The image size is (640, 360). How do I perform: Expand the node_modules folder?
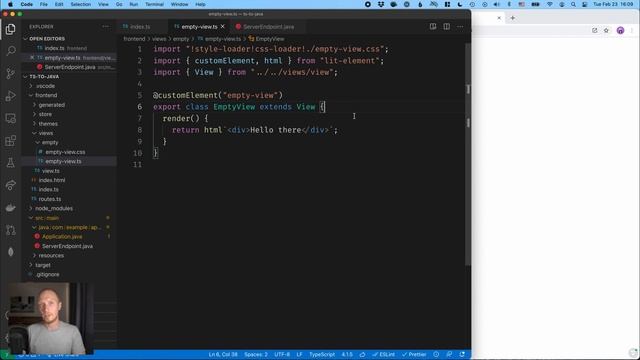pos(54,208)
